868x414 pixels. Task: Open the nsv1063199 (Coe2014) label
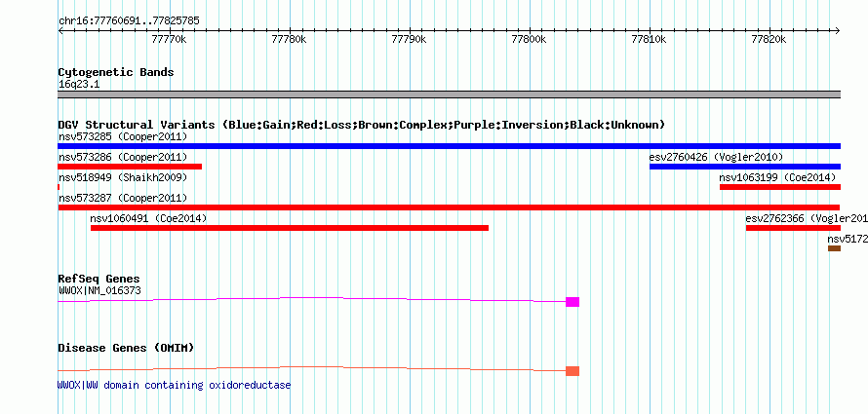pos(777,177)
